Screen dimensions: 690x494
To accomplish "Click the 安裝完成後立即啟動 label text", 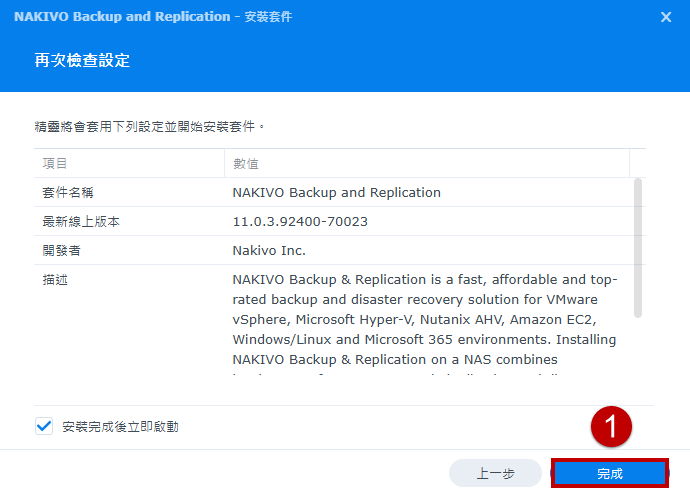I will coord(120,427).
